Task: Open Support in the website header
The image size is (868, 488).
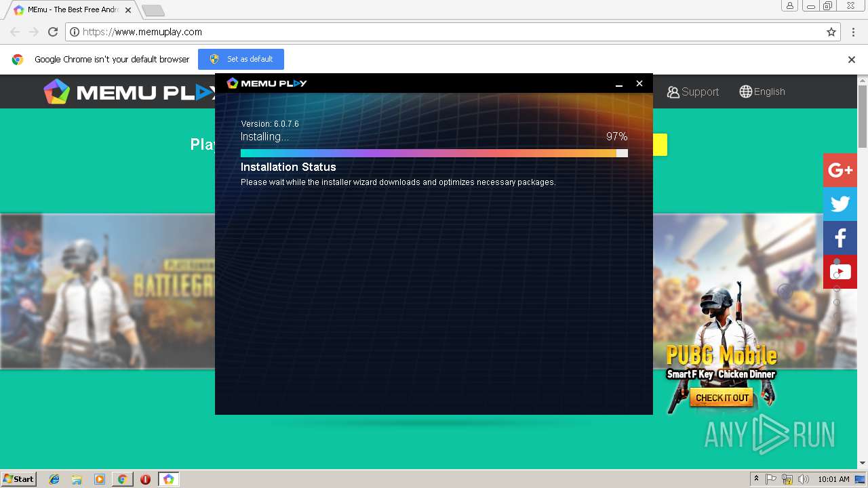Action: coord(692,91)
